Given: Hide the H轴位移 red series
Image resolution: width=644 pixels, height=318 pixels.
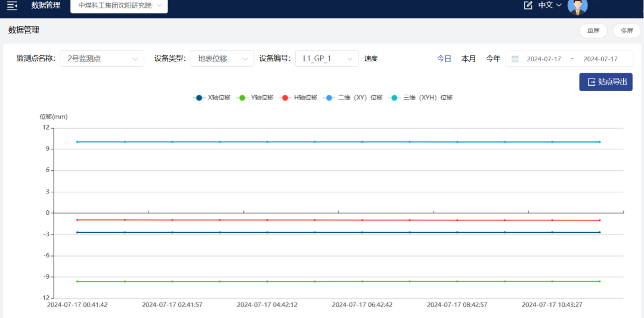Looking at the screenshot, I should click(x=299, y=98).
